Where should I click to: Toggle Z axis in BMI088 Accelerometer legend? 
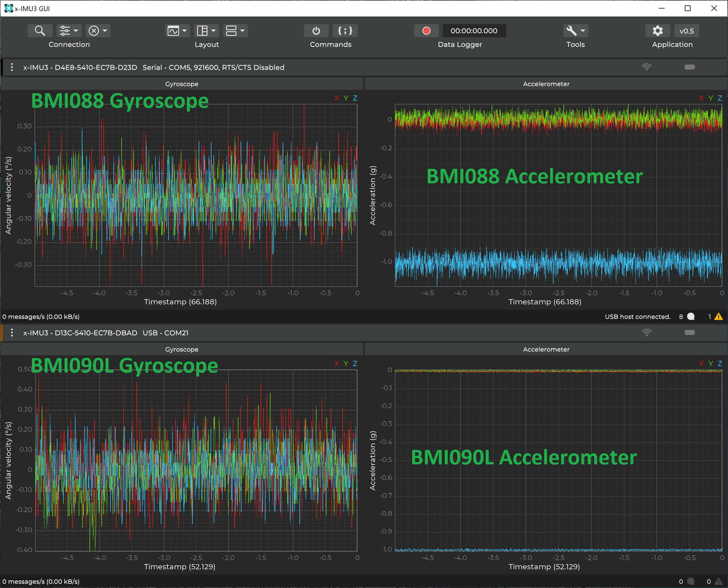pyautogui.click(x=720, y=98)
